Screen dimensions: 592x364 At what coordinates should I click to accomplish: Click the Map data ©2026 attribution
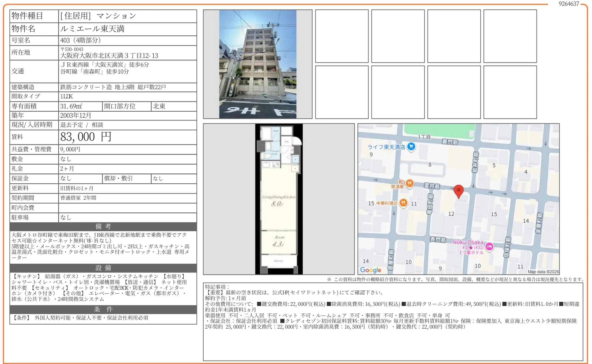543,272
